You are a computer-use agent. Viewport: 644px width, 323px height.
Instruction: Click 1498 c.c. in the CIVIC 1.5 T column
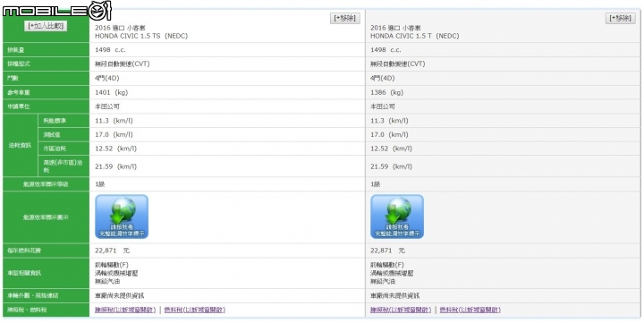386,50
